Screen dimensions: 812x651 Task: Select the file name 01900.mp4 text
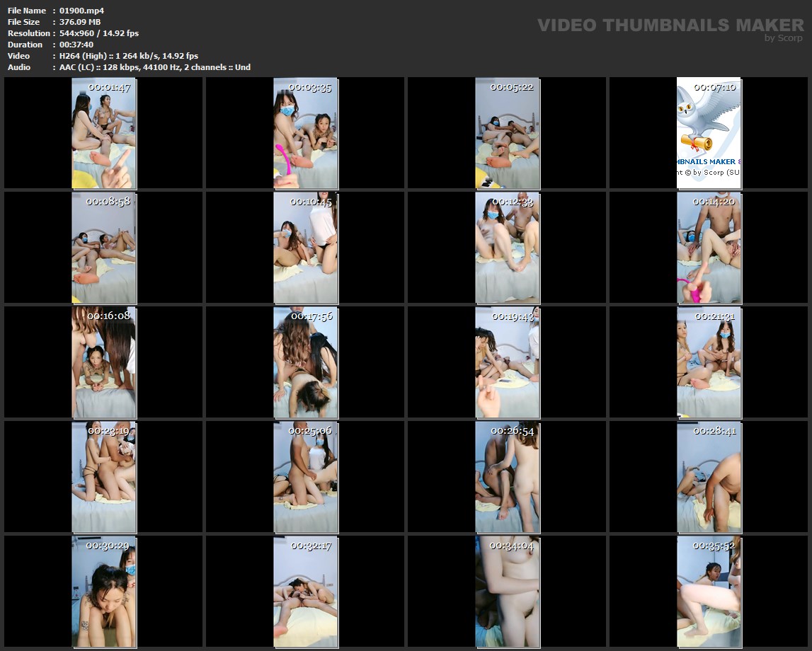pos(82,11)
